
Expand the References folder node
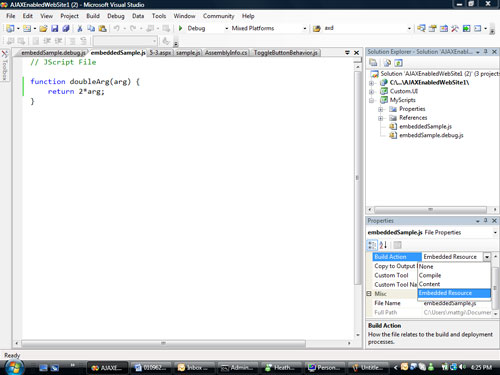[380, 118]
